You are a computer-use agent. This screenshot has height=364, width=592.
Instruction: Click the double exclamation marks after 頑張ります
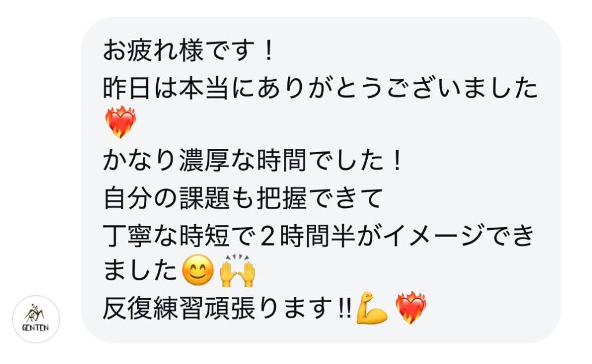(345, 308)
